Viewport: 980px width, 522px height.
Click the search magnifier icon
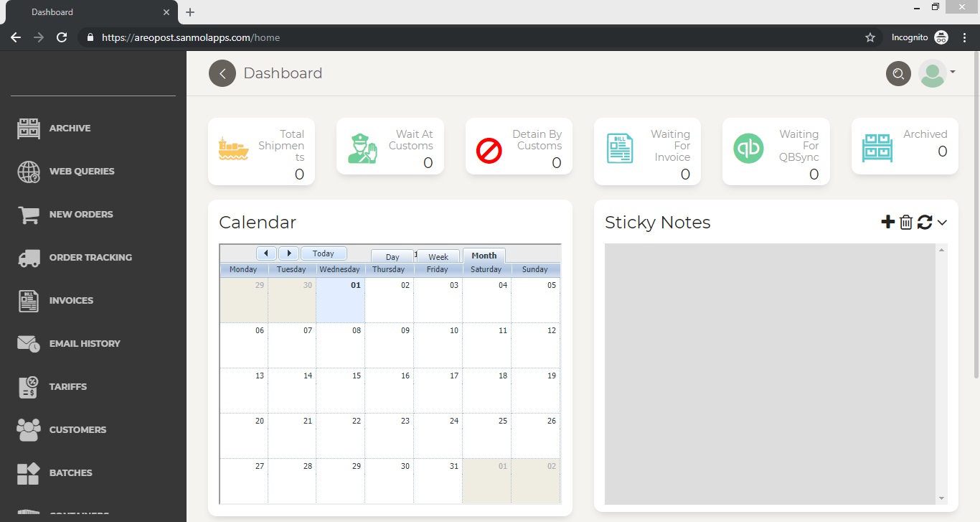898,73
